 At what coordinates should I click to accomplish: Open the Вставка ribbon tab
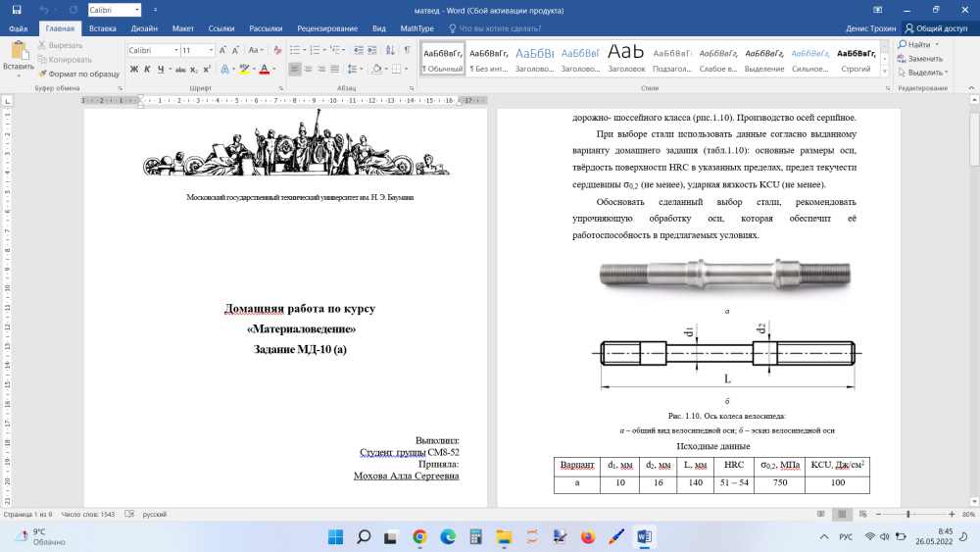102,29
